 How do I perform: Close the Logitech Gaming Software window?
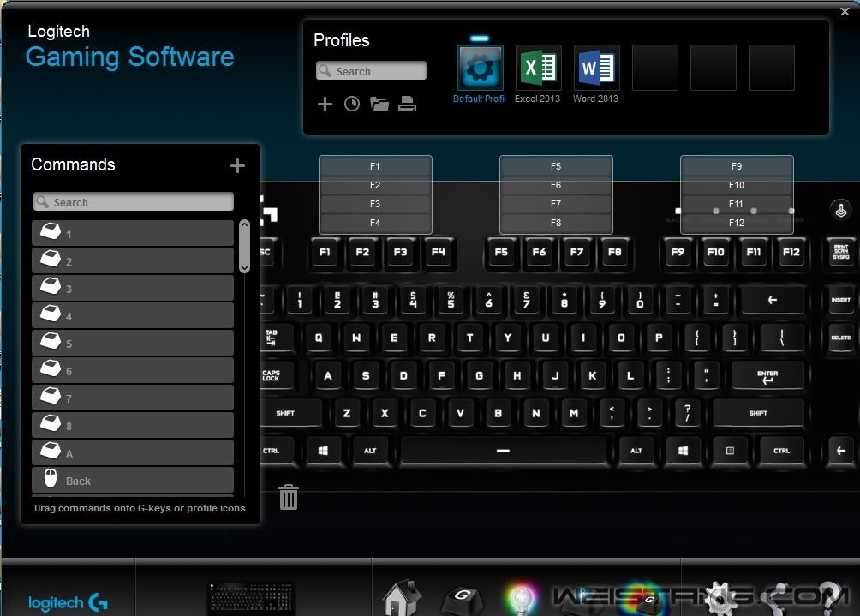[x=845, y=11]
